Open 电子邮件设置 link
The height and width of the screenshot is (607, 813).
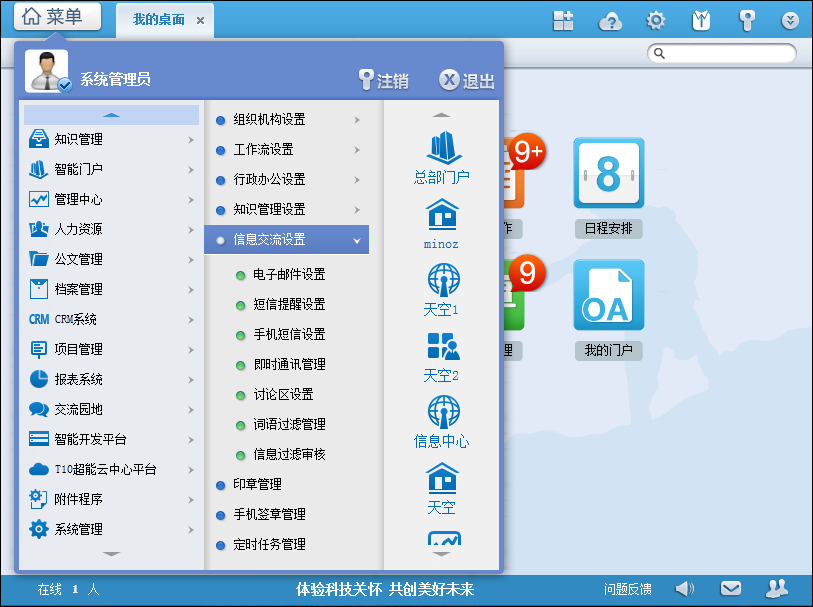click(x=289, y=274)
